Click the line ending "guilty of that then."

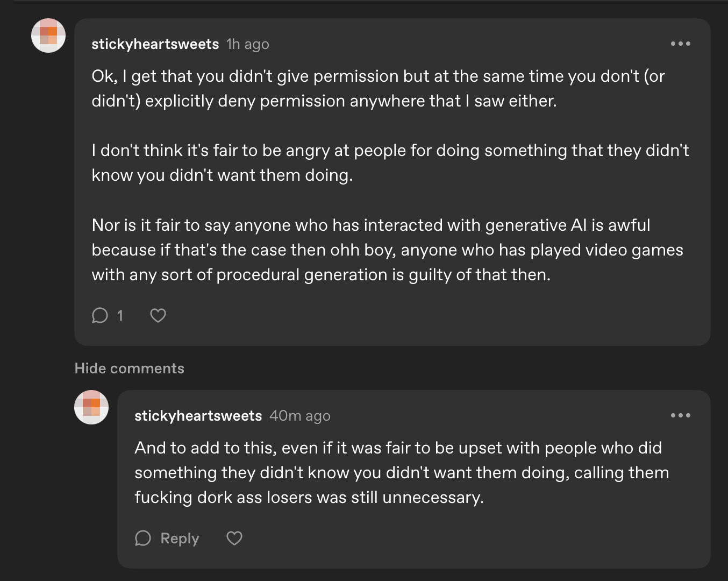click(x=321, y=275)
